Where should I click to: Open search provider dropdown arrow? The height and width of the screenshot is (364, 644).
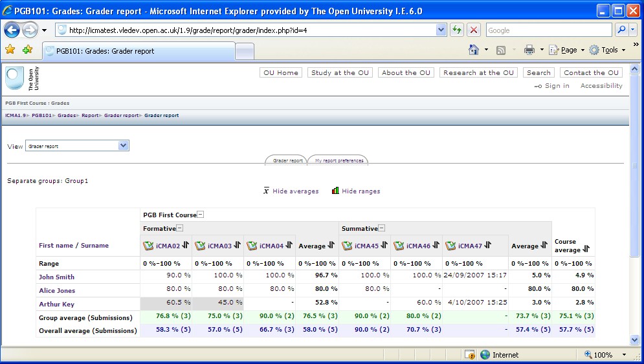coord(633,30)
